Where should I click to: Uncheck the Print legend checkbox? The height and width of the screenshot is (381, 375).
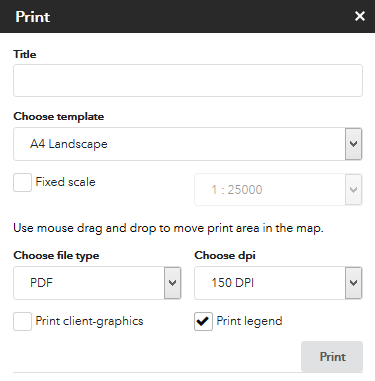203,321
